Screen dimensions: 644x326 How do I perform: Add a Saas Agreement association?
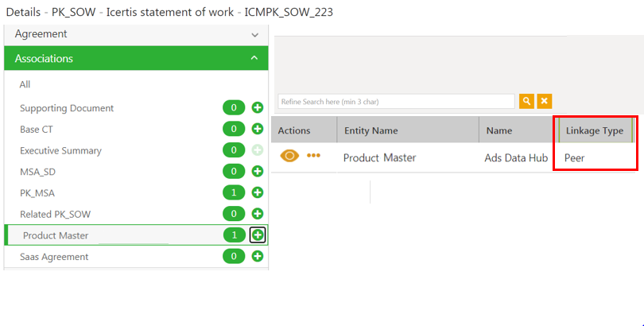[x=258, y=256]
